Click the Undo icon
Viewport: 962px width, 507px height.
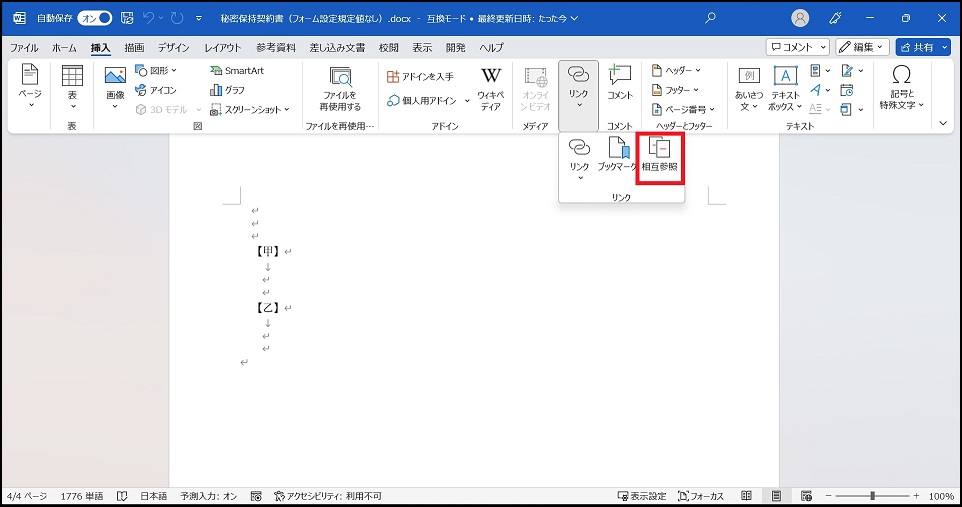pos(148,18)
